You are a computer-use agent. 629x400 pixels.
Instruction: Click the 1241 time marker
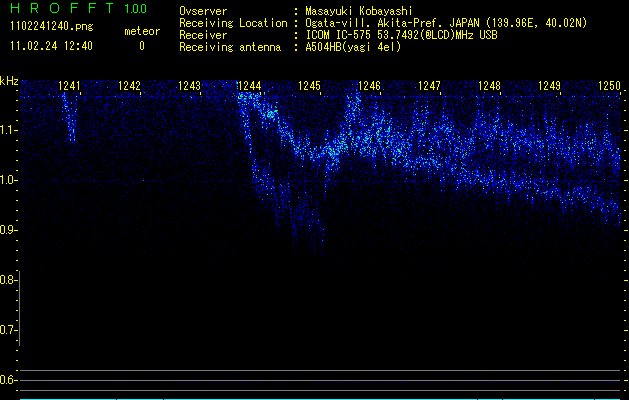[x=69, y=86]
